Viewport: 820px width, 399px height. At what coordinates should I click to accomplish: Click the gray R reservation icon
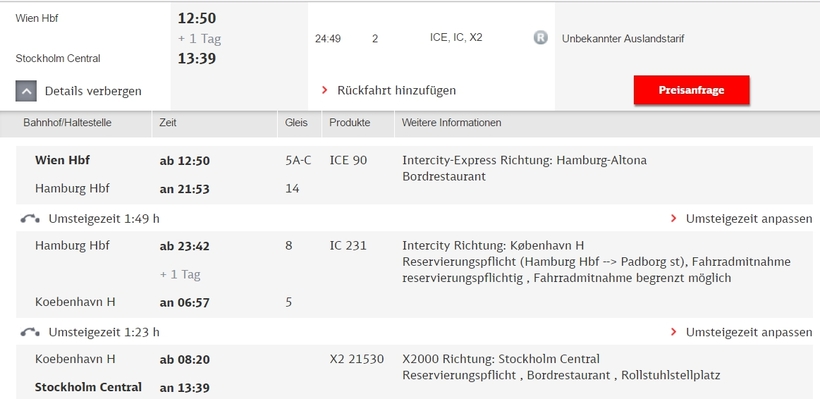(540, 38)
